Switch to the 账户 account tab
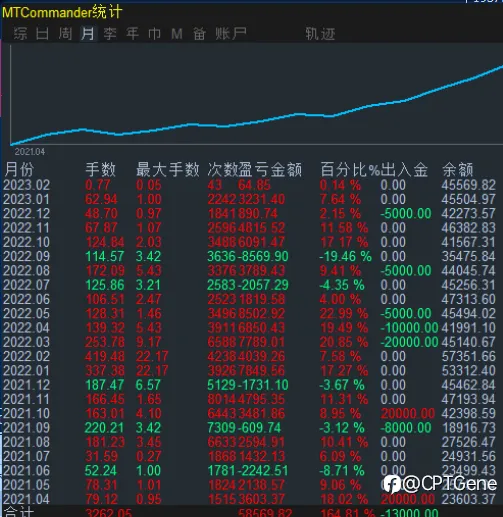Image resolution: width=503 pixels, height=517 pixels. pos(231,34)
